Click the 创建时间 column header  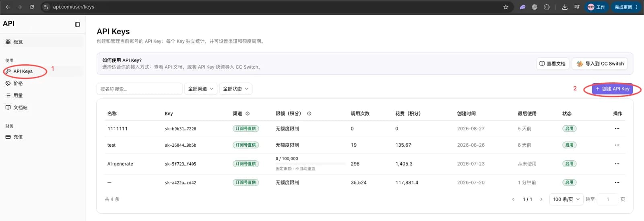[x=466, y=114]
